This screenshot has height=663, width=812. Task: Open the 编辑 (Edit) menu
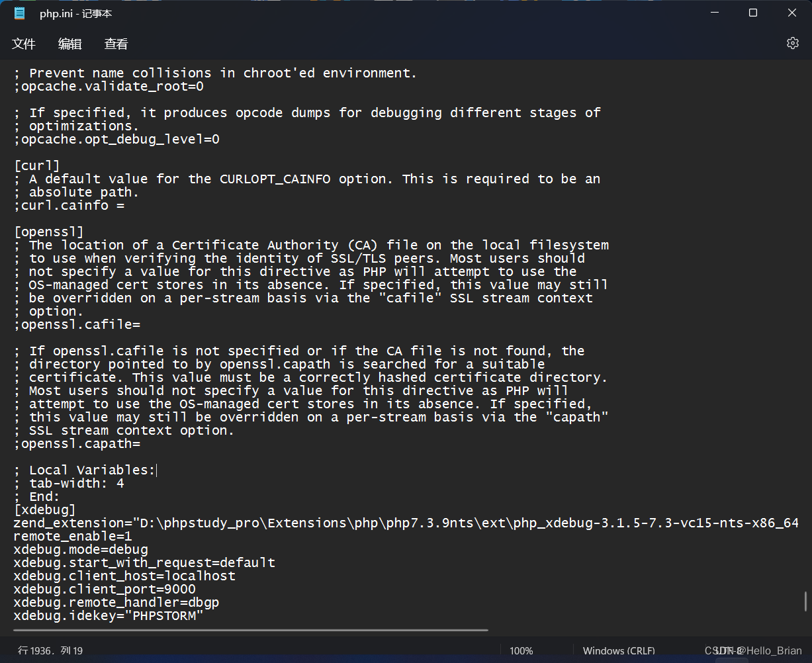[x=70, y=44]
